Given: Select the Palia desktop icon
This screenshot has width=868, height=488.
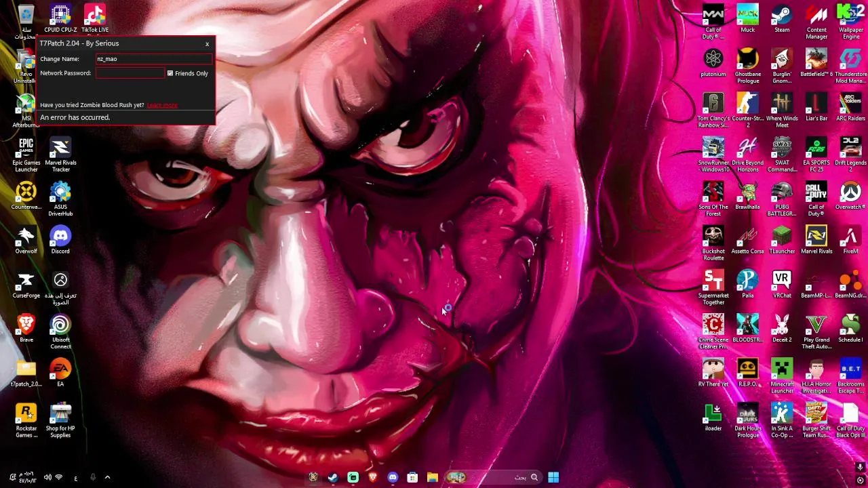Looking at the screenshot, I should 747,284.
